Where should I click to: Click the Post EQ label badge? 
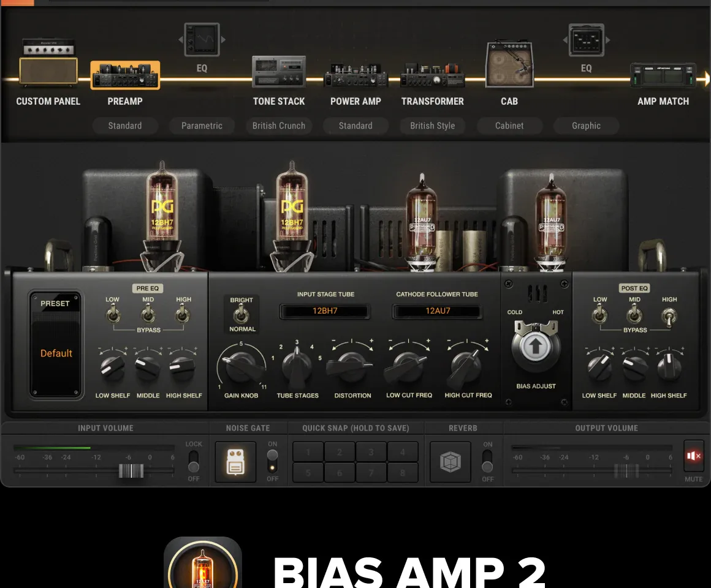[x=634, y=288]
